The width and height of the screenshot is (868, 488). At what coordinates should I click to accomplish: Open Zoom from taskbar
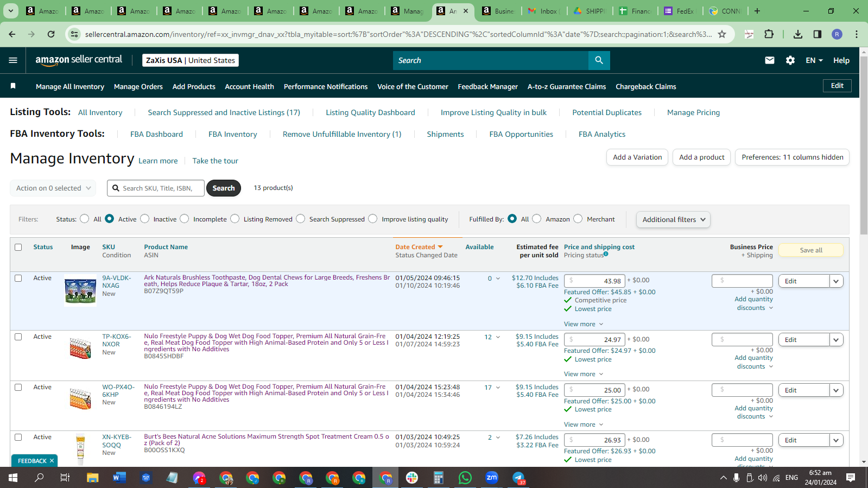(492, 478)
